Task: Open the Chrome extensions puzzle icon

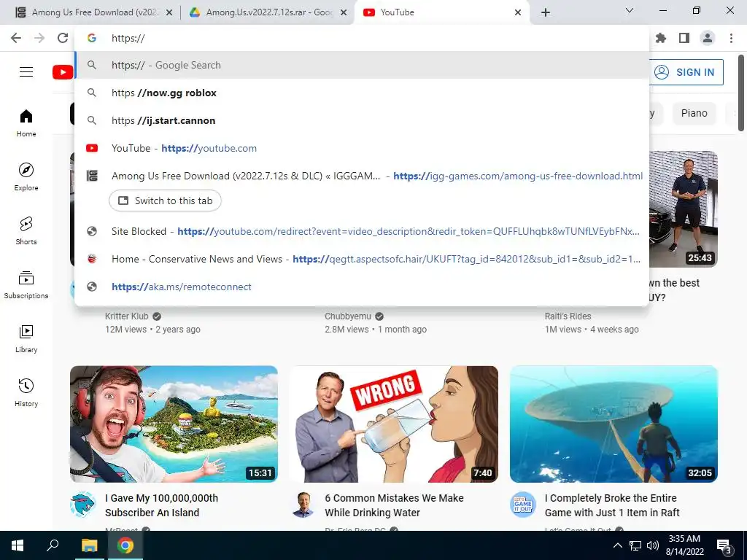Action: coord(661,38)
